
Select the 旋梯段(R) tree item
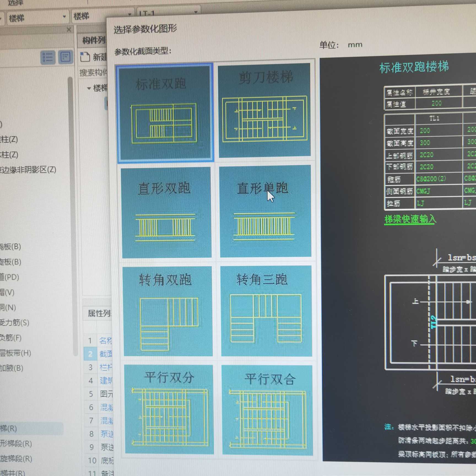[x=16, y=459]
